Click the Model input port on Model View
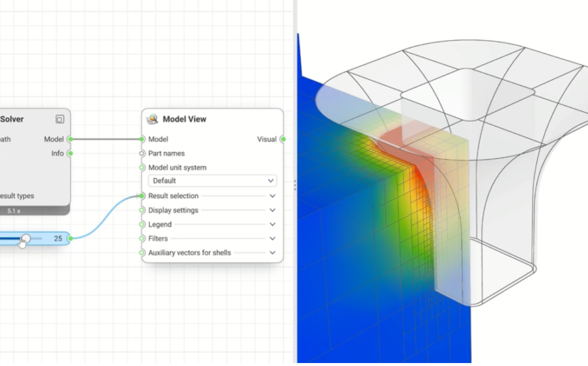The image size is (588, 366). (142, 139)
